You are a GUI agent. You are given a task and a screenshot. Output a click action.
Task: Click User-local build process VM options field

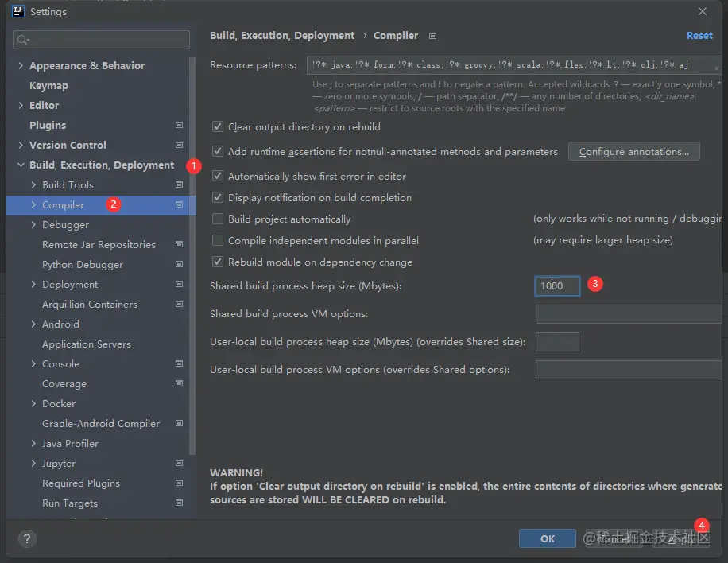pyautogui.click(x=629, y=370)
